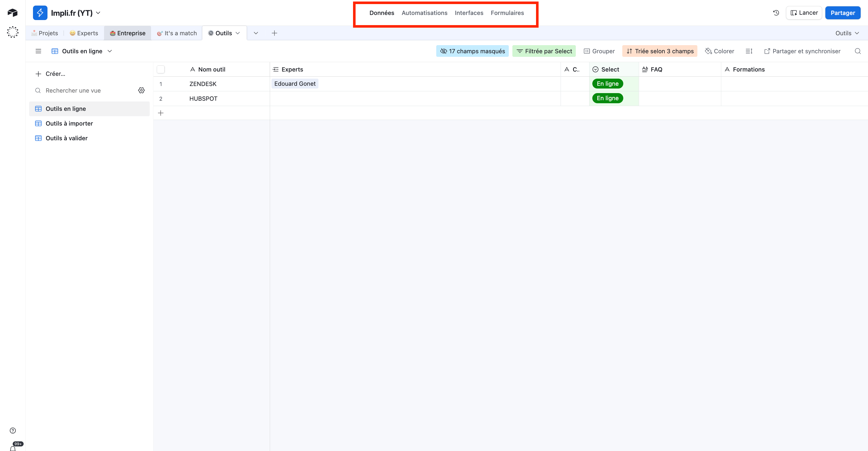Switch to the Automatisations tab
This screenshot has width=868, height=451.
click(424, 13)
